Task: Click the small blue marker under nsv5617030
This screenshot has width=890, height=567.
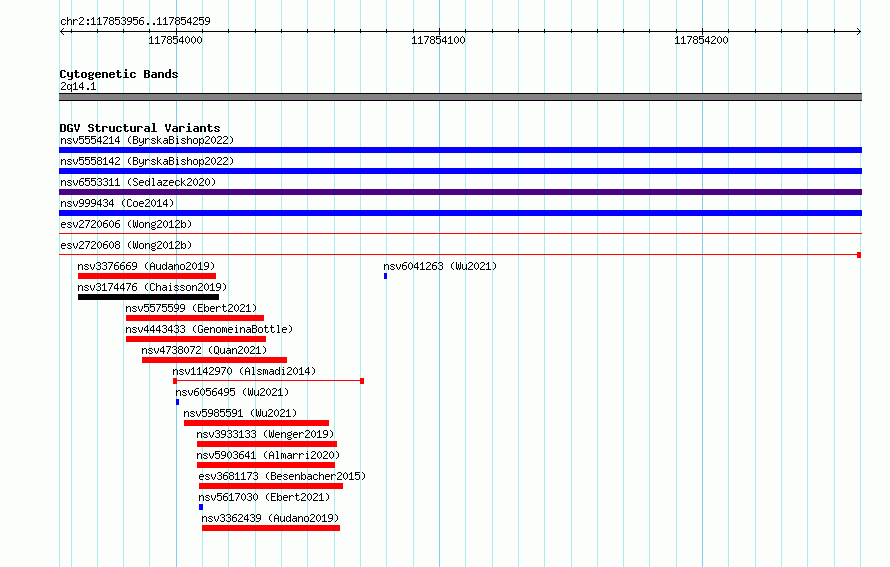Action: (x=201, y=507)
